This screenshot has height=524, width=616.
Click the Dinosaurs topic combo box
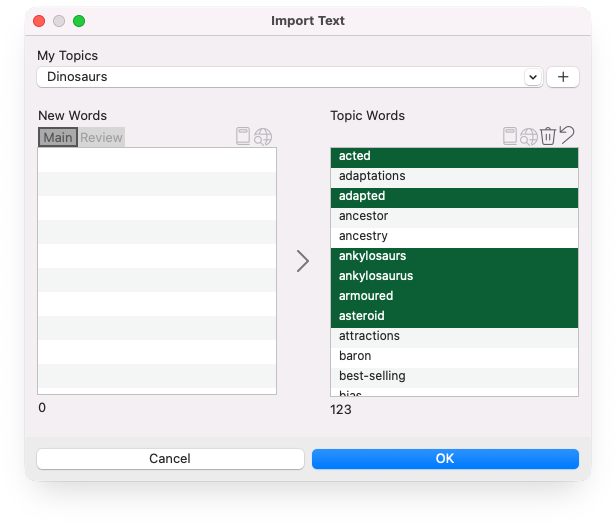point(290,77)
